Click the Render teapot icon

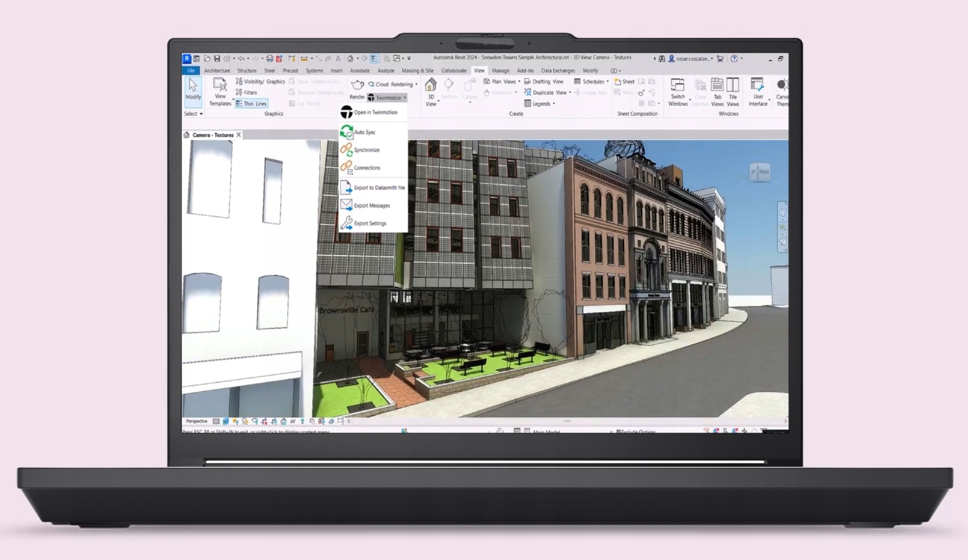tap(358, 85)
